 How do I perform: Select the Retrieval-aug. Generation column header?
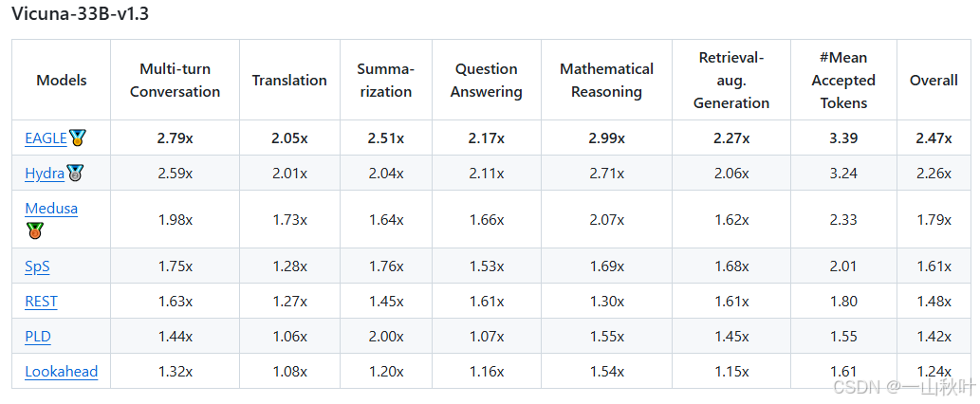(x=731, y=81)
